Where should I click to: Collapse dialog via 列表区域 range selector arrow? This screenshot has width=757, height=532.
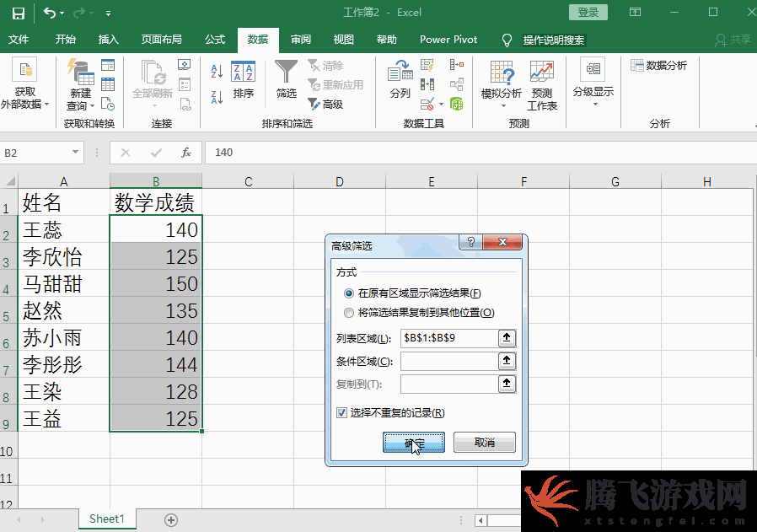coord(507,338)
